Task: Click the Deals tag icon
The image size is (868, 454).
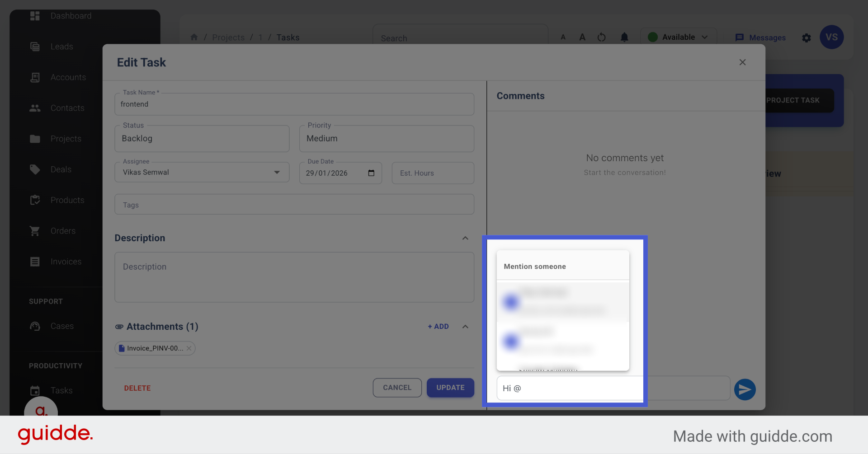Action: point(35,169)
